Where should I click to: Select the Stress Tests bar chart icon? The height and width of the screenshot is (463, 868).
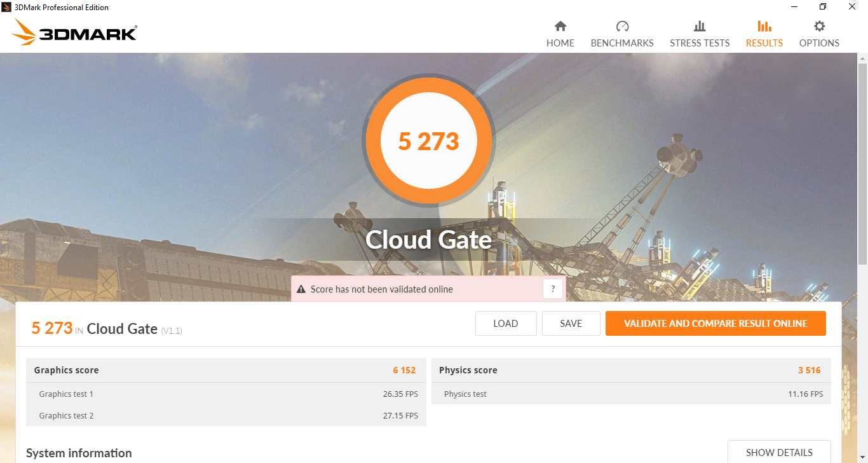point(700,26)
